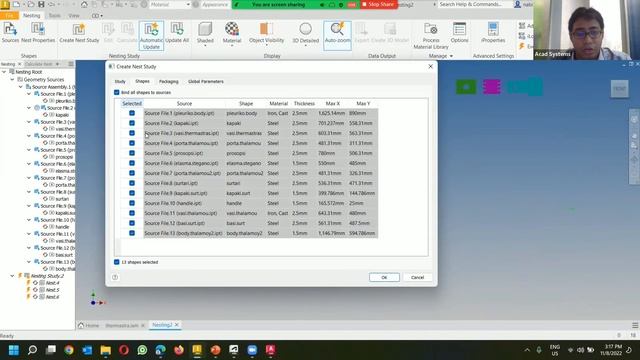640x360 pixels.
Task: Collapse Geometry Sources tree node
Action: [12, 80]
